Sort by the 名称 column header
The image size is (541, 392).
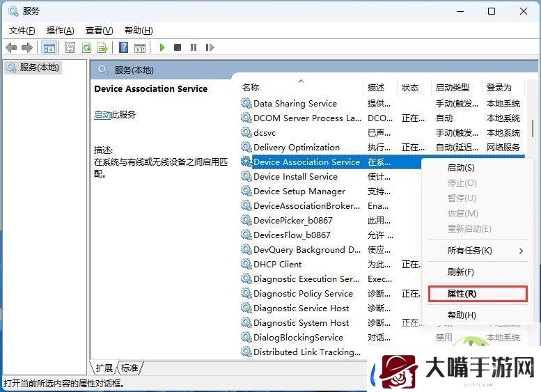coord(300,87)
